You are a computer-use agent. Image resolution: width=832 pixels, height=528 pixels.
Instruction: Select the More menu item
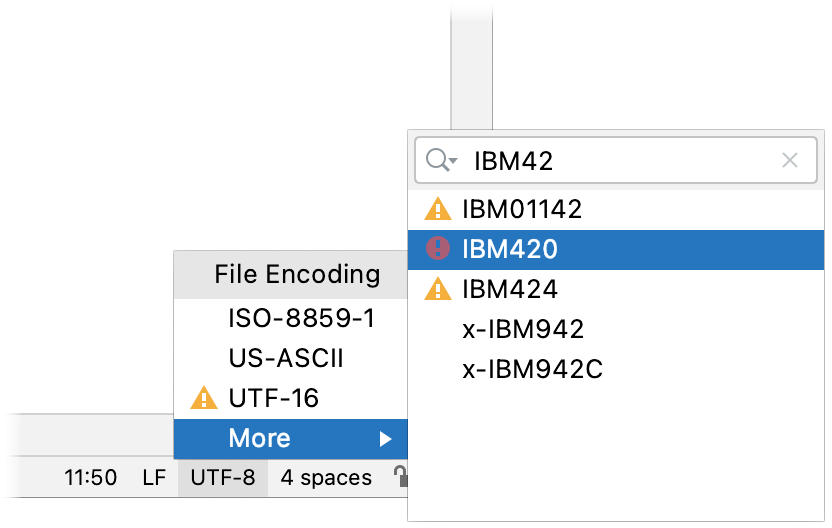259,438
